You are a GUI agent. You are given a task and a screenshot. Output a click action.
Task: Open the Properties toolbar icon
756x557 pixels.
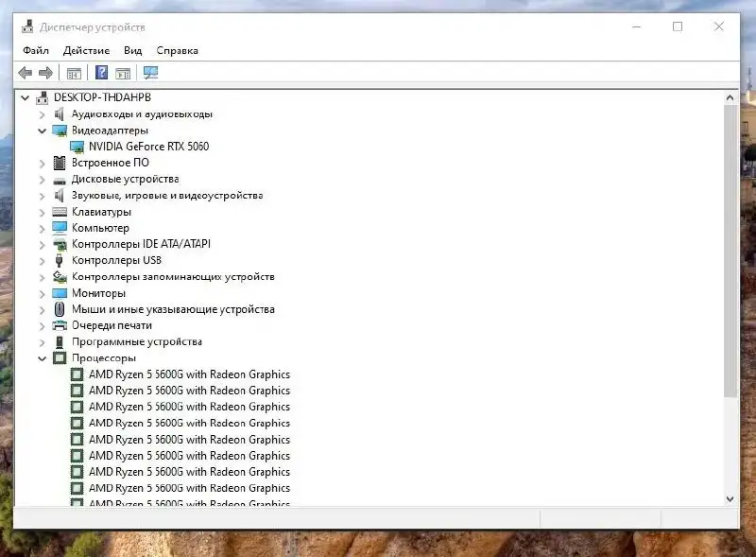click(x=74, y=74)
